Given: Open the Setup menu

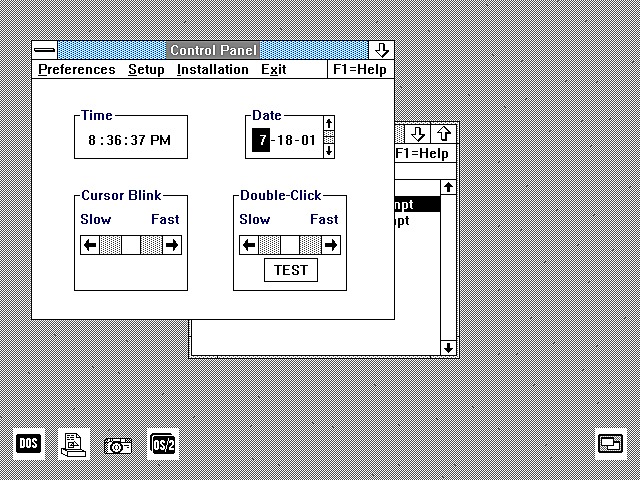Looking at the screenshot, I should pyautogui.click(x=146, y=69).
